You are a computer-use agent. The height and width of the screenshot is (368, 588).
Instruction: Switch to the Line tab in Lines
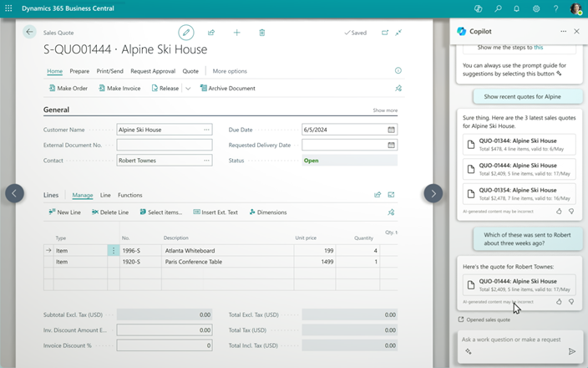tap(105, 195)
